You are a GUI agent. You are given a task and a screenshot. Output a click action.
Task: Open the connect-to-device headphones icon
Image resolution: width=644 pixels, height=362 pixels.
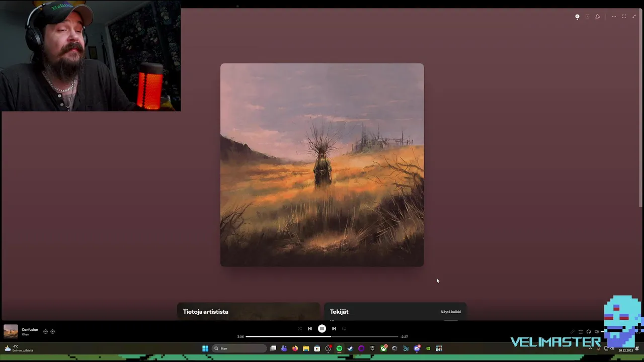point(588,331)
